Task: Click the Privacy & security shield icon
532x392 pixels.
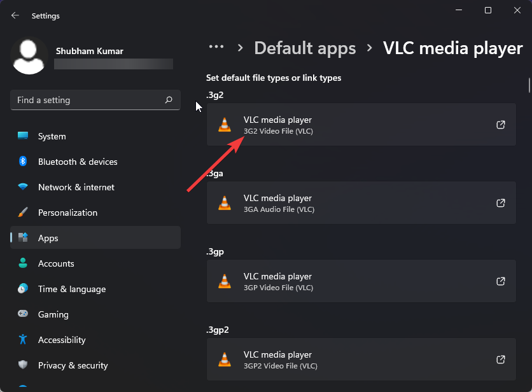Action: (23, 365)
